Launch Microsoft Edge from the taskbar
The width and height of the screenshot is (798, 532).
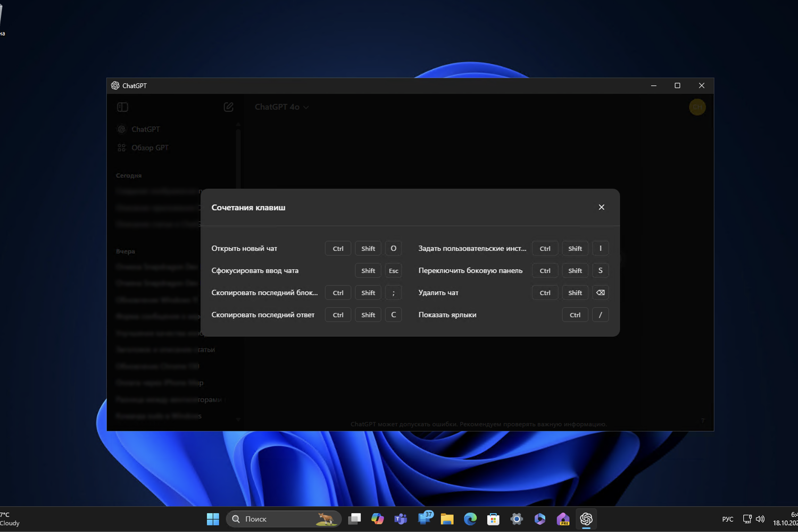470,519
